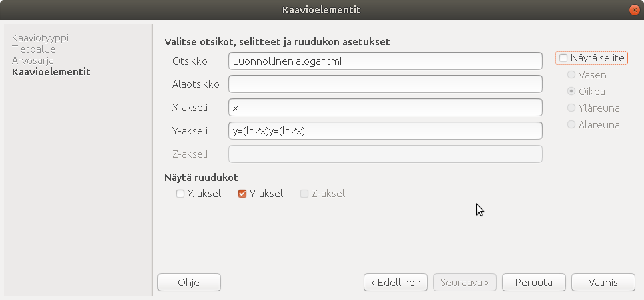Focus the Alaotsikko subtitle field
Viewport: 644px width, 300px height.
coord(385,84)
